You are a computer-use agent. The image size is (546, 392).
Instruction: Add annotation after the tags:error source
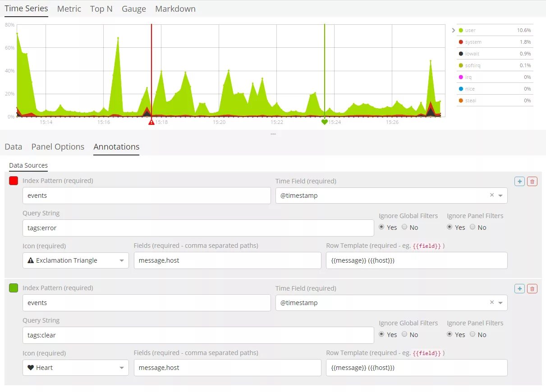coord(519,182)
